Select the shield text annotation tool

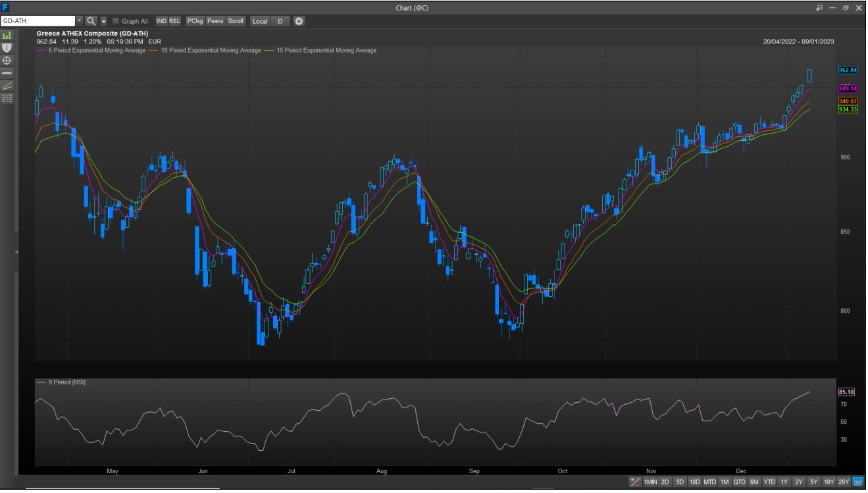(x=7, y=47)
